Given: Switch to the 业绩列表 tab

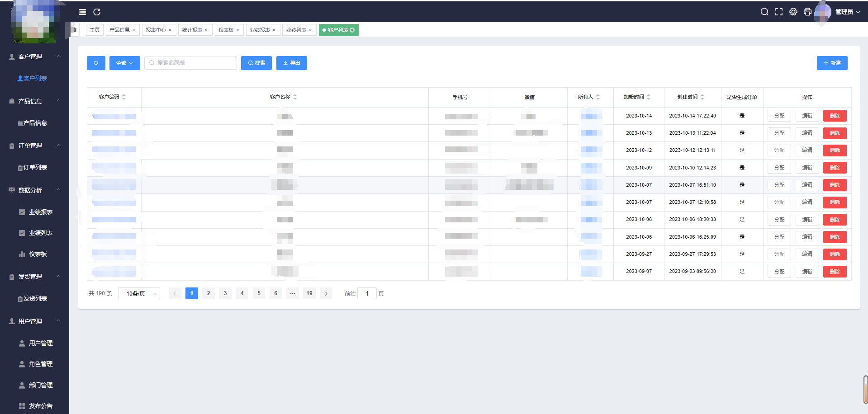Looking at the screenshot, I should 296,30.
